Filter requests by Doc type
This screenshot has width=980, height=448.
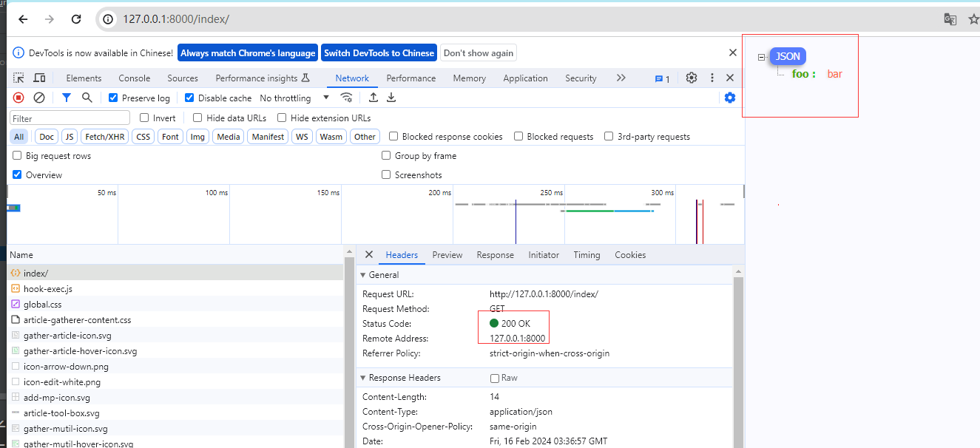47,137
